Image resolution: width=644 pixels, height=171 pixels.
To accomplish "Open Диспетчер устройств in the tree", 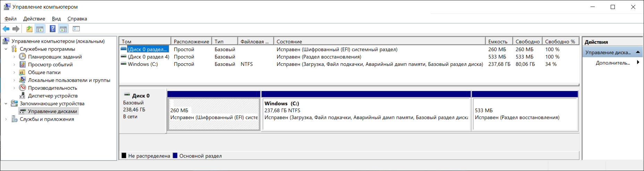I will click(53, 96).
